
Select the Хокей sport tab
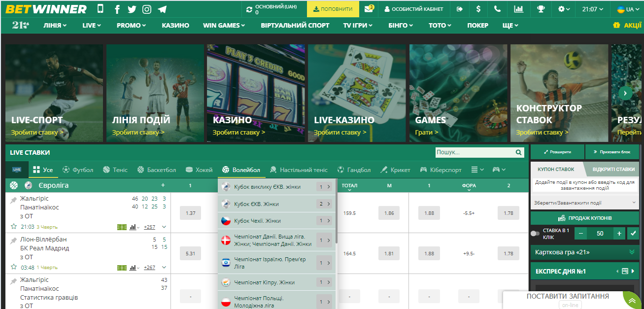(199, 170)
